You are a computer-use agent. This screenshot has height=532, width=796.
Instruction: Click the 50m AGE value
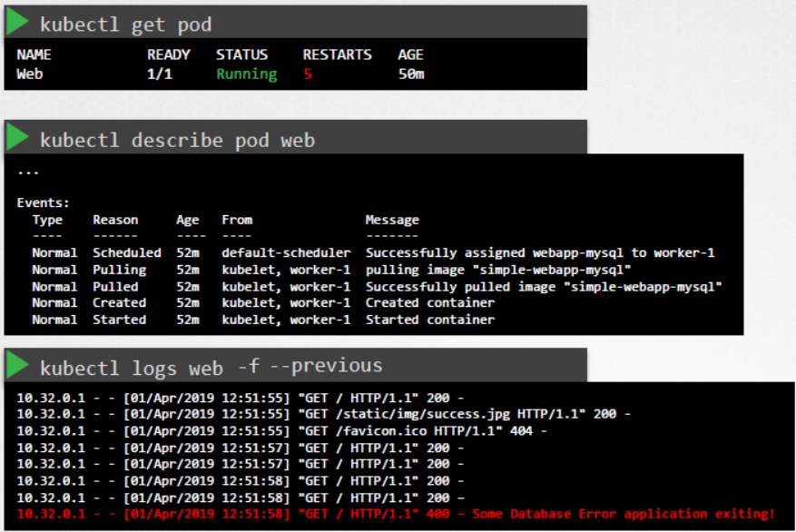(410, 74)
